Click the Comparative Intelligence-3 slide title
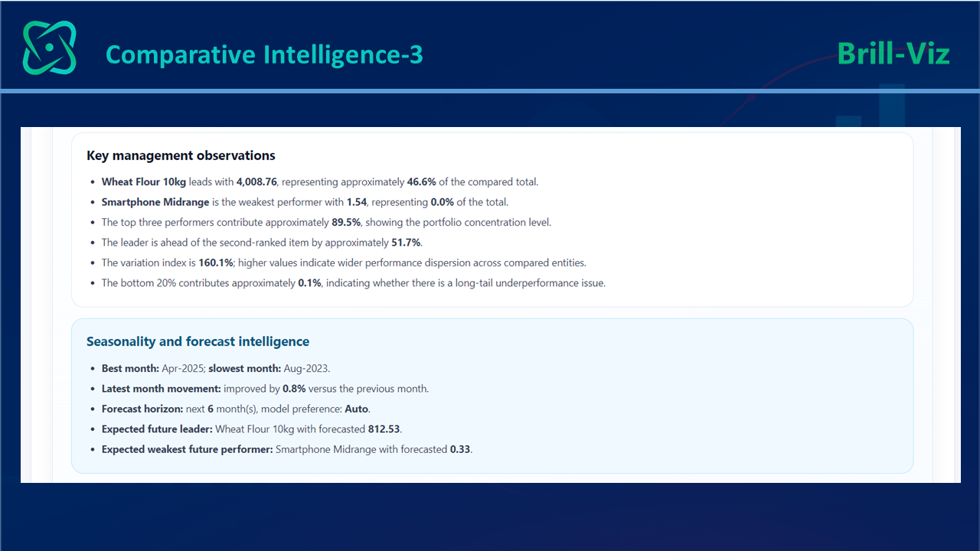980x551 pixels. (x=264, y=54)
